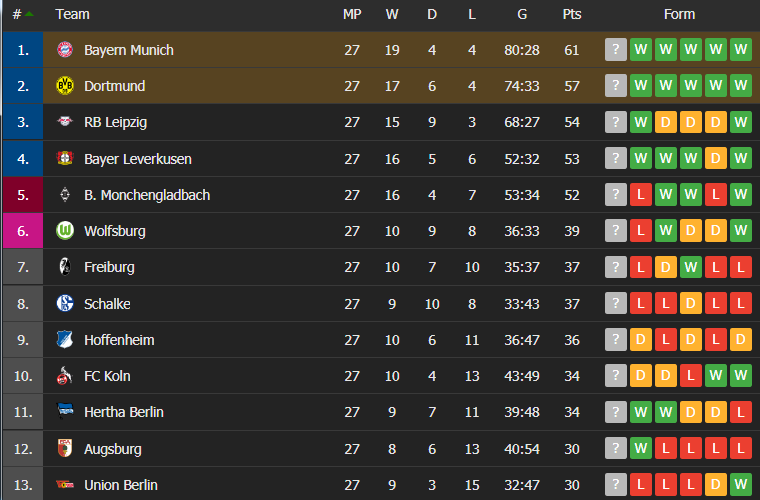Click the Dortmund BVB logo
The width and height of the screenshot is (760, 500).
pyautogui.click(x=65, y=86)
